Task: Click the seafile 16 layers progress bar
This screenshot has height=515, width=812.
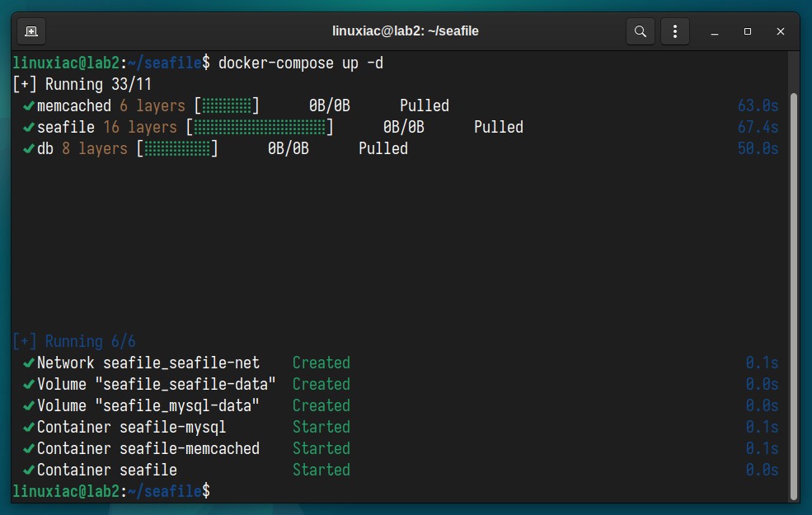Action: pyautogui.click(x=260, y=128)
